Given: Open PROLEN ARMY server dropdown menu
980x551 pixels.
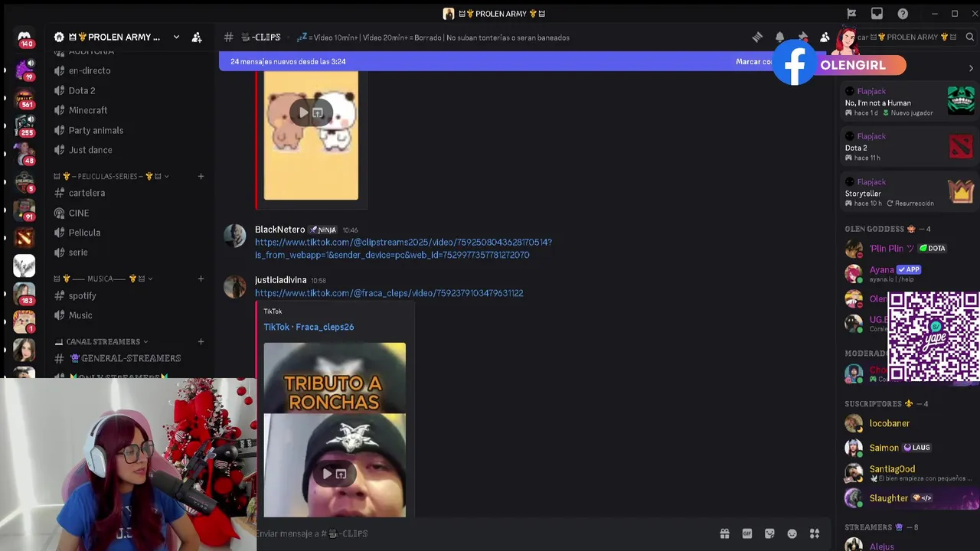Looking at the screenshot, I should tap(176, 37).
